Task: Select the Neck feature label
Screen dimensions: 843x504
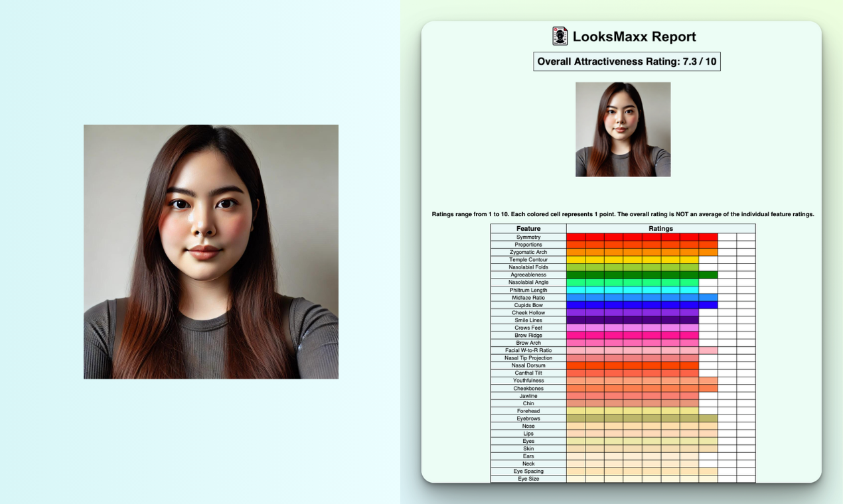Action: click(528, 464)
